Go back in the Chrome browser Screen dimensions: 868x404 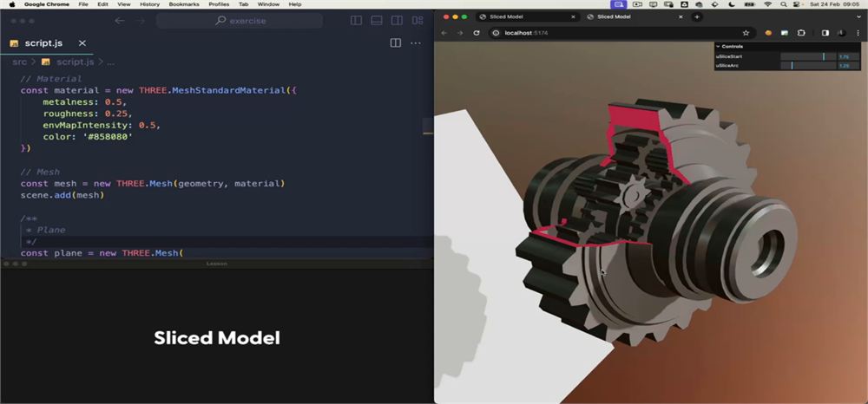click(444, 33)
